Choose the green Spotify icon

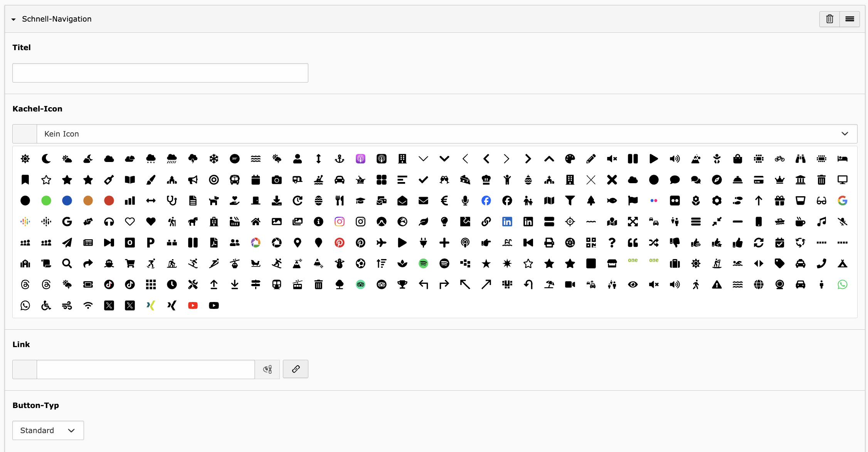pos(423,263)
